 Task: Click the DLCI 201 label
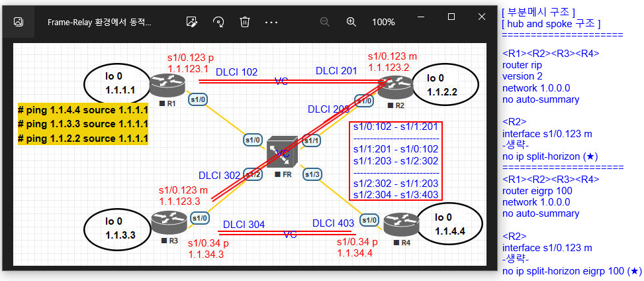(x=337, y=71)
